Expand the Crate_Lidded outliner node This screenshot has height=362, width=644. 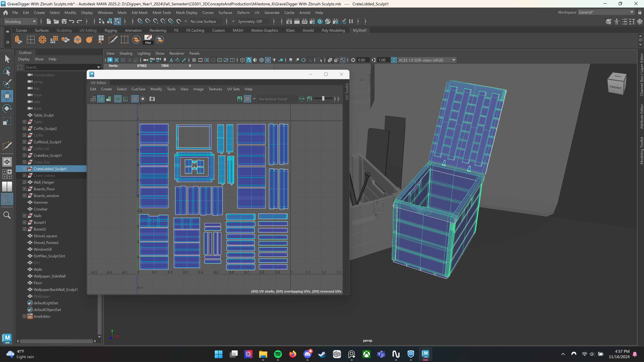coord(24,175)
